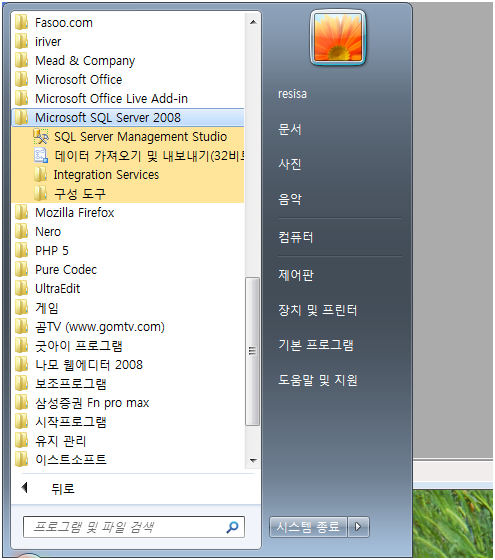Click the user account flower picture
This screenshot has width=495, height=560.
click(x=338, y=38)
